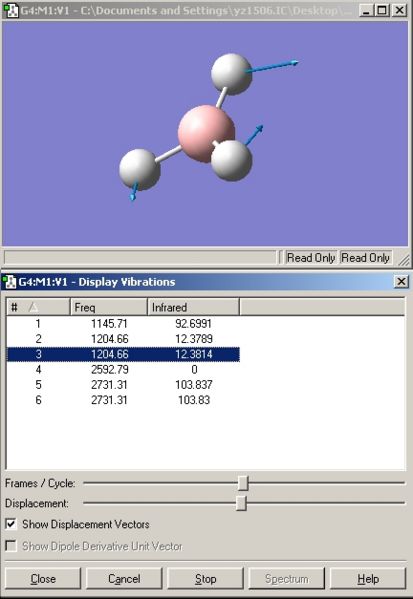This screenshot has width=413, height=599.
Task: Sort by the Infrared column header
Action: click(x=193, y=307)
